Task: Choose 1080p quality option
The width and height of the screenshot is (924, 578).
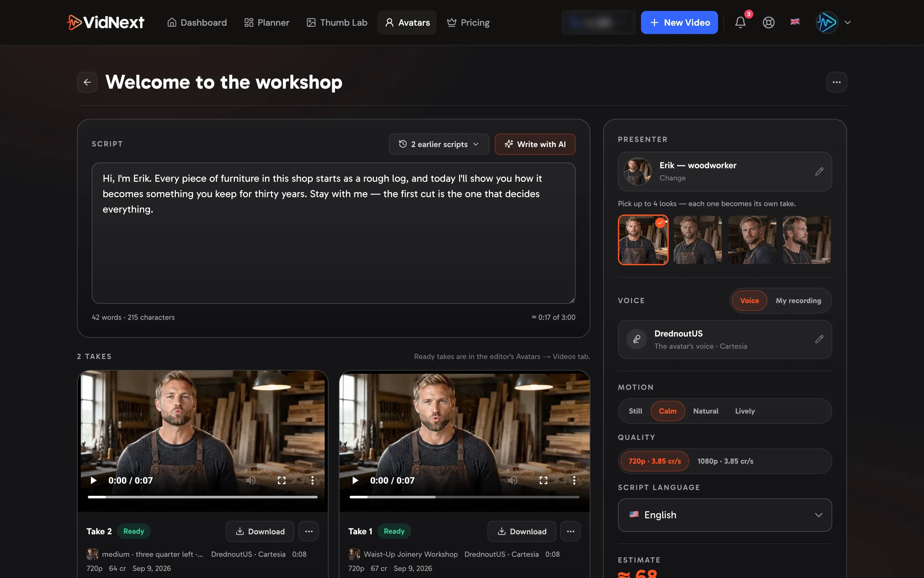Action: click(725, 461)
